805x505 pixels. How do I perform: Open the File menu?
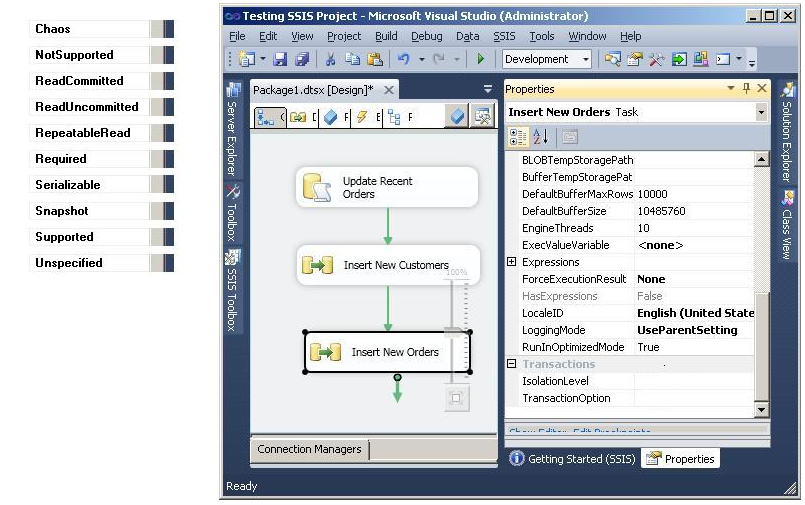click(237, 36)
